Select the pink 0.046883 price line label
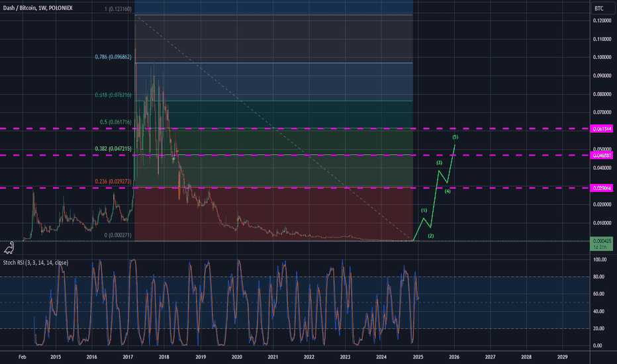 pos(602,156)
